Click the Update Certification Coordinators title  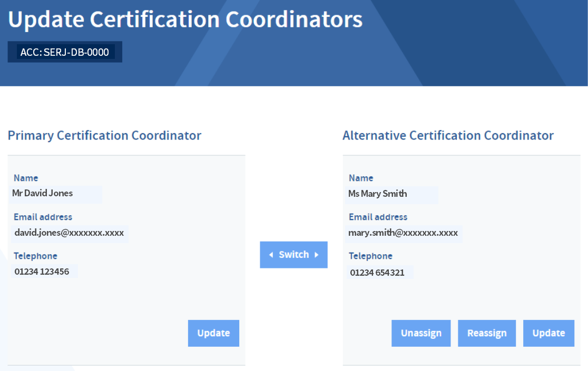(185, 19)
